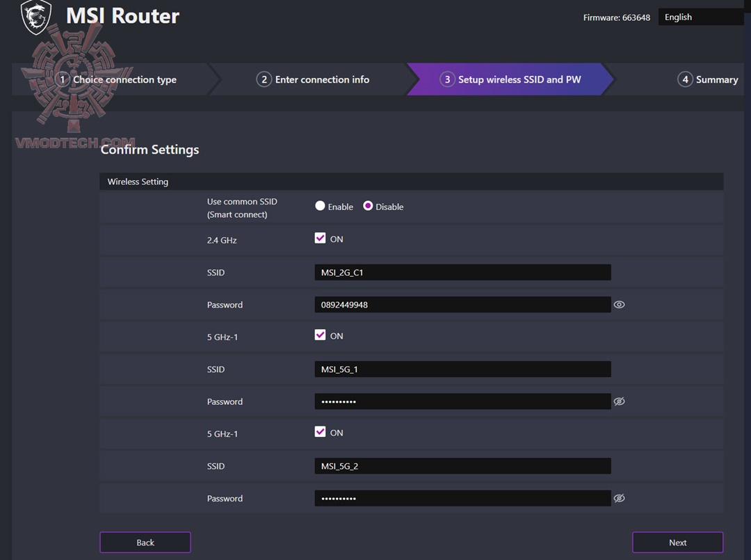
Task: Reveal the 2.4 GHz password with the eye icon
Action: tap(619, 304)
